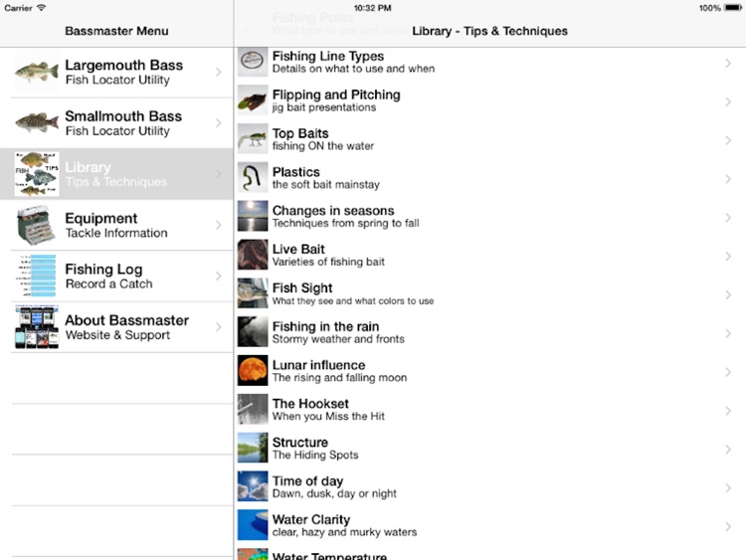Tap the Wi-Fi icon in status bar

(42, 8)
